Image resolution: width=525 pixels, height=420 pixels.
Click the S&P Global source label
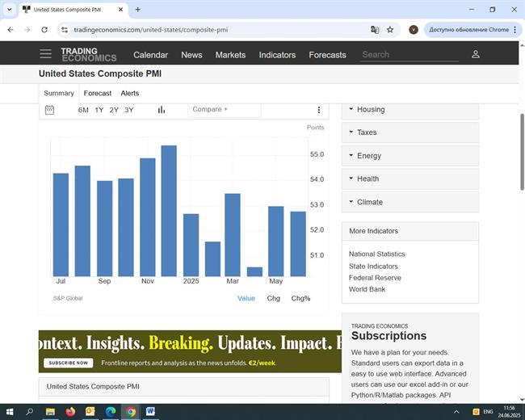click(68, 298)
